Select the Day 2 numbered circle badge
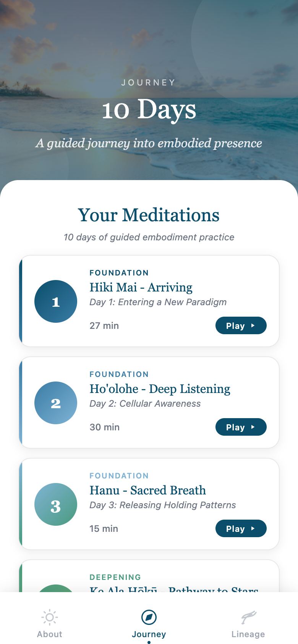This screenshot has height=644, width=298. (x=56, y=403)
